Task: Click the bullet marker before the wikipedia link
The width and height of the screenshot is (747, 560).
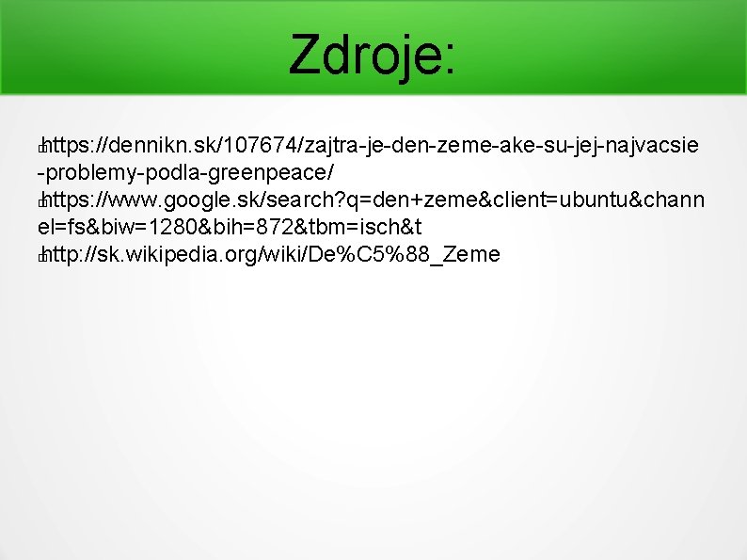Action: (41, 257)
